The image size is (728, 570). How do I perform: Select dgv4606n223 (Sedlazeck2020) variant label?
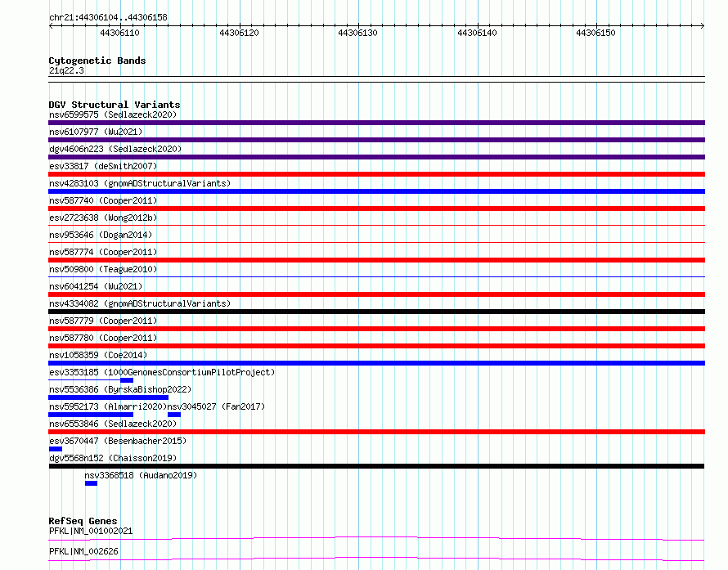coord(115,149)
